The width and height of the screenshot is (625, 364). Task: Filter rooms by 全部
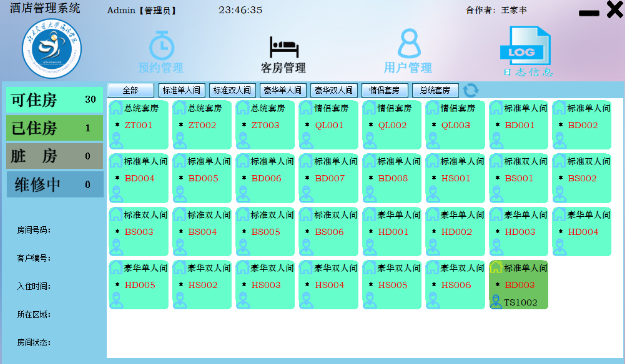point(131,90)
